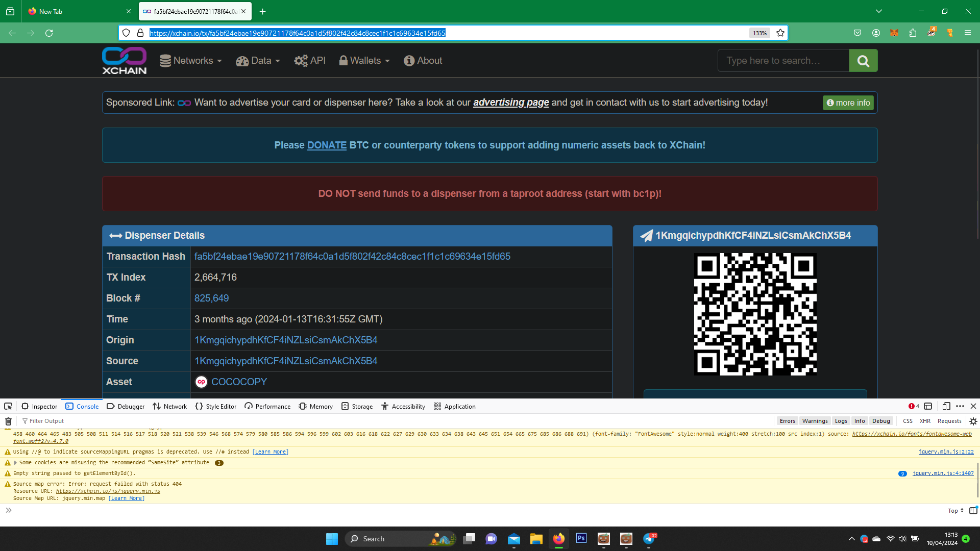Select the iframe picker devtools icon
Viewport: 980px width, 551px height.
click(x=928, y=406)
